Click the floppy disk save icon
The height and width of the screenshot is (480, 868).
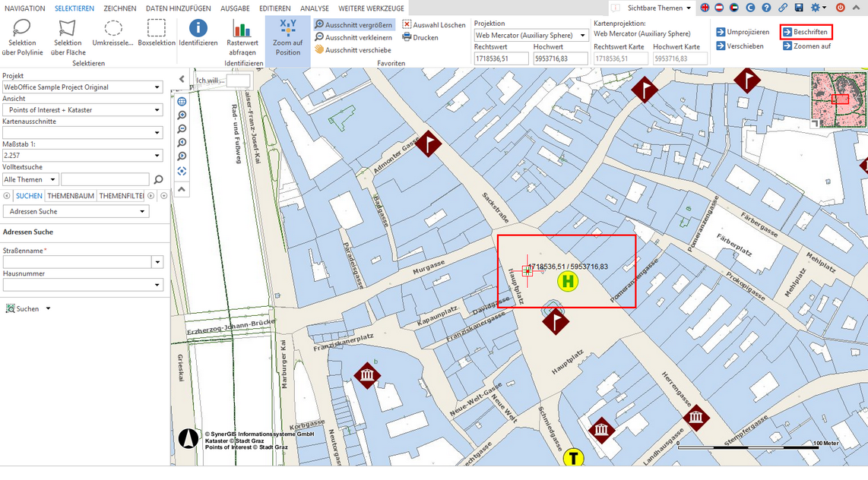click(x=799, y=8)
